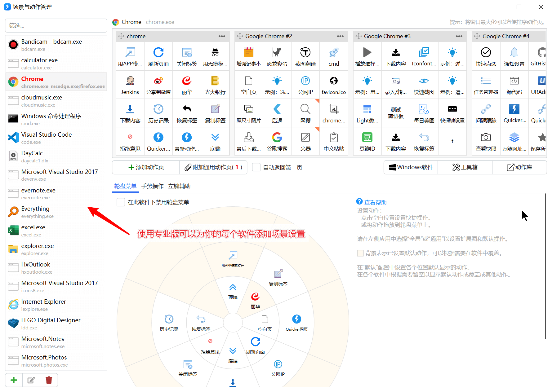Select cloudmusic.exe in the app list

point(56,101)
